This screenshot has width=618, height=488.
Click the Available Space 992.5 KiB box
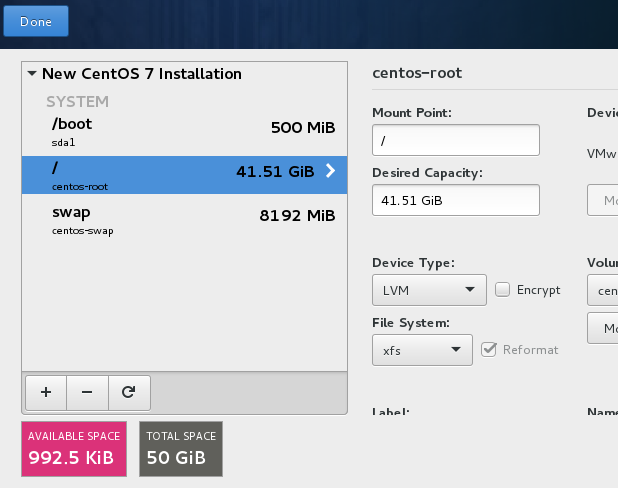tap(74, 449)
